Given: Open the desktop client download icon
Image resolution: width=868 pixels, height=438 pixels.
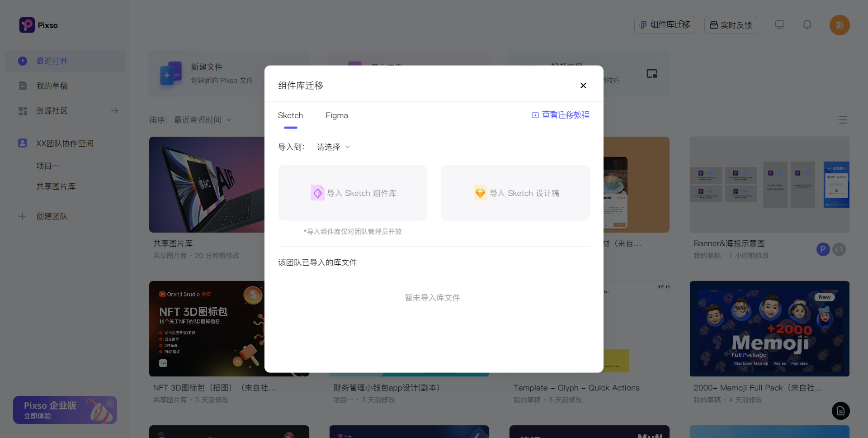Looking at the screenshot, I should [779, 25].
